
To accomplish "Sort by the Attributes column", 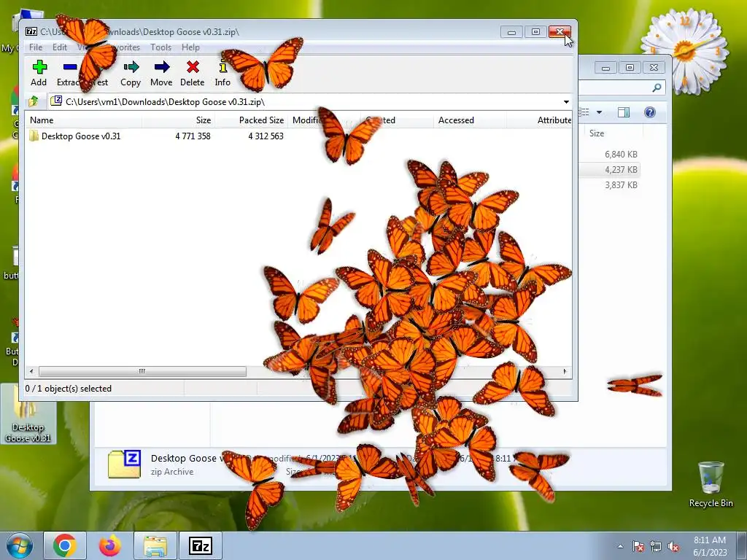I will point(540,120).
